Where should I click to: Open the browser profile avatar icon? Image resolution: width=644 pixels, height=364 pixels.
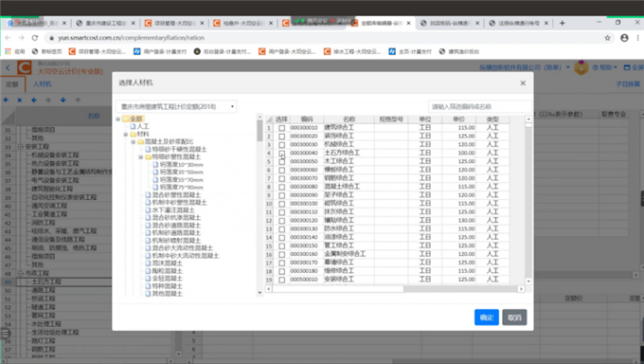624,38
